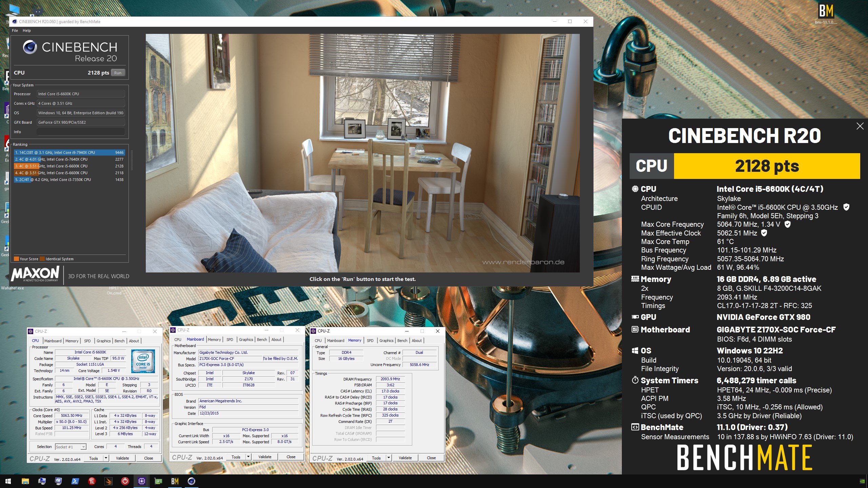Image resolution: width=868 pixels, height=488 pixels.
Task: Open About tab in rightmost CPU-Z window
Action: coord(417,341)
